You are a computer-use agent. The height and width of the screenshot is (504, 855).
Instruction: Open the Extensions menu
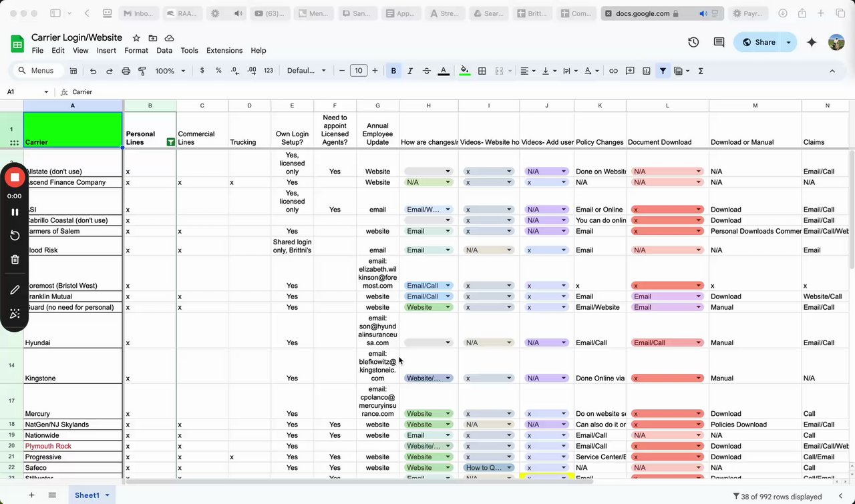click(x=224, y=50)
